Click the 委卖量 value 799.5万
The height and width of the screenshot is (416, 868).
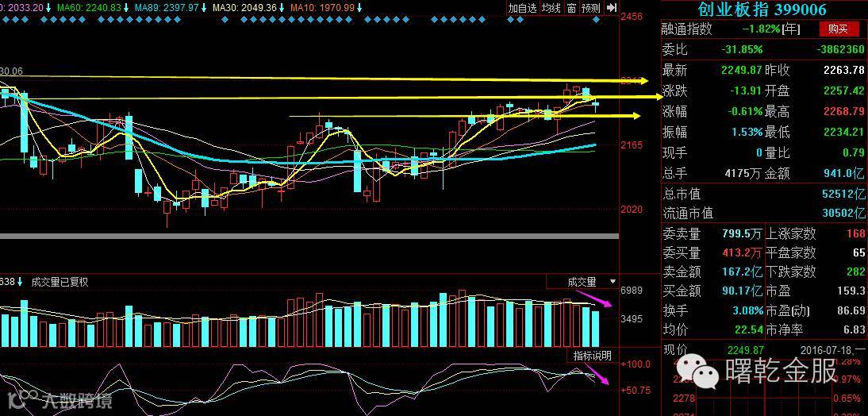click(743, 233)
